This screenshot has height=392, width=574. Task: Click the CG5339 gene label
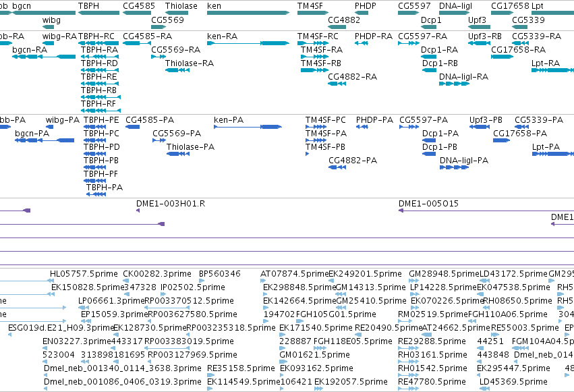[x=528, y=20]
